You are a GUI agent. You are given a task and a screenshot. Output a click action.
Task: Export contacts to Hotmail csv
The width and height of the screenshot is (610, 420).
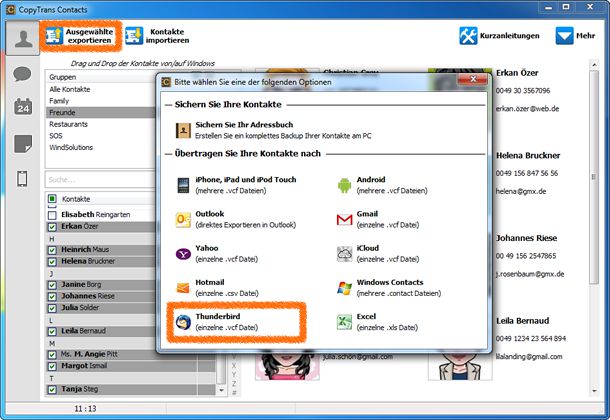(x=217, y=288)
